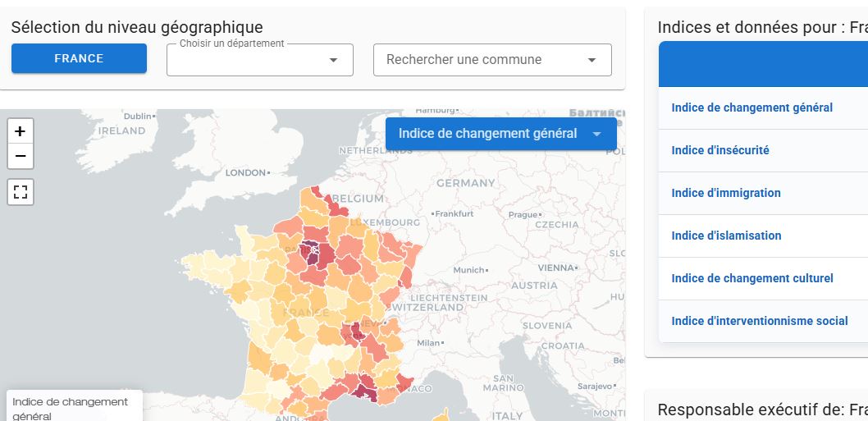This screenshot has height=421, width=868.
Task: Toggle fullscreen map view
Action: 21,193
